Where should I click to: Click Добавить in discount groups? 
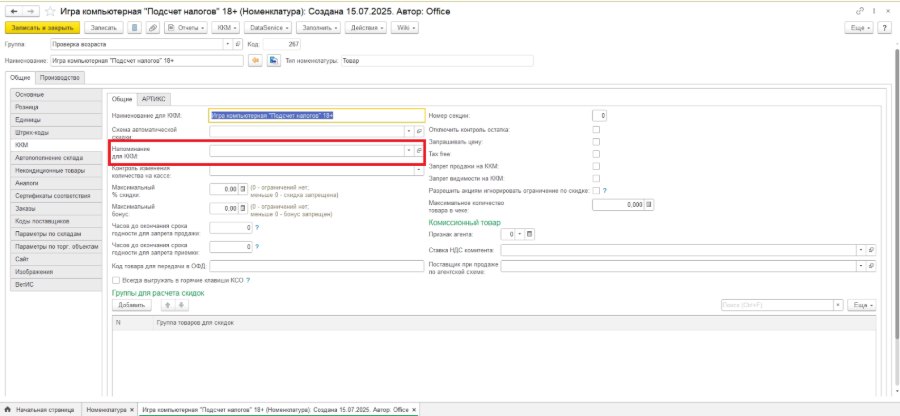(131, 305)
